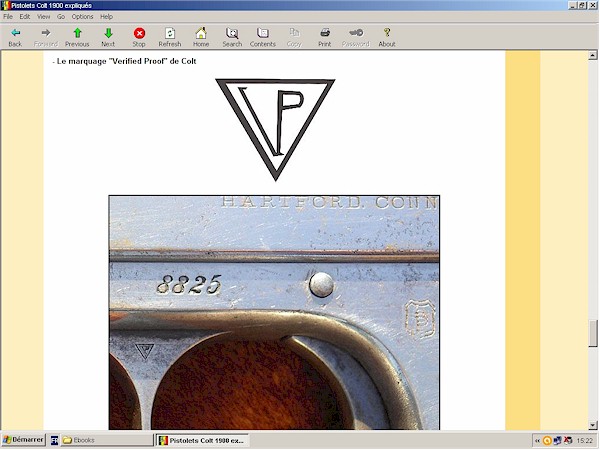Click the network tray icon
The height and width of the screenshot is (450, 600).
[x=558, y=441]
